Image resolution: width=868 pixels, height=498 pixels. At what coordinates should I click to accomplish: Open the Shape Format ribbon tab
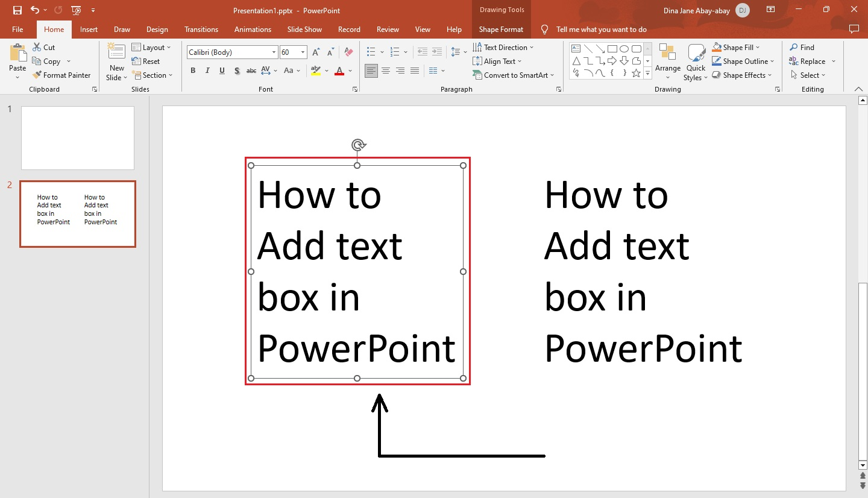[501, 29]
